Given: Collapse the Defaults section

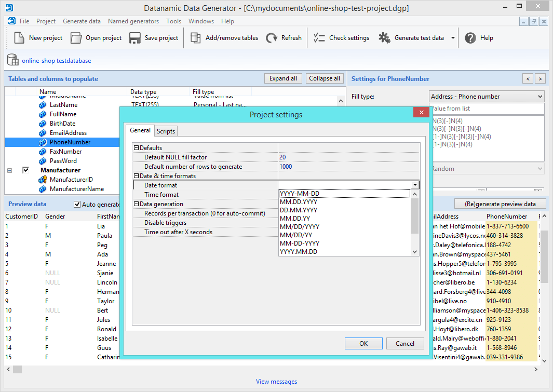Looking at the screenshot, I should [x=137, y=147].
